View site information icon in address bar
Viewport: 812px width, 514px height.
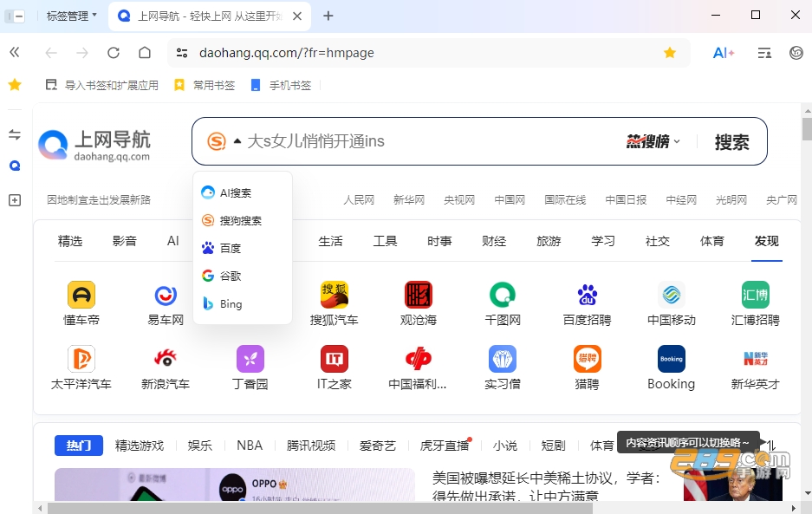(182, 53)
